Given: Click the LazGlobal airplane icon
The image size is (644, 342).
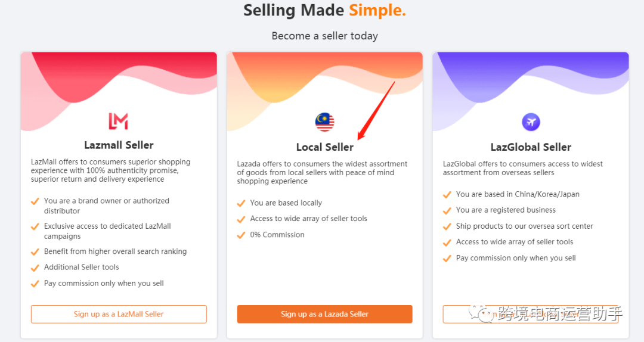Looking at the screenshot, I should (x=531, y=123).
